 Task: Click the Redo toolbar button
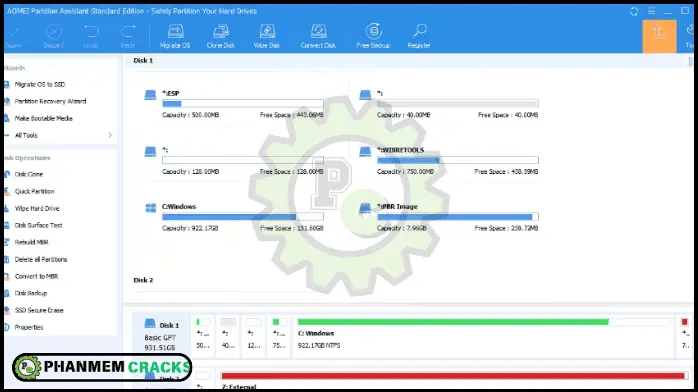[128, 35]
